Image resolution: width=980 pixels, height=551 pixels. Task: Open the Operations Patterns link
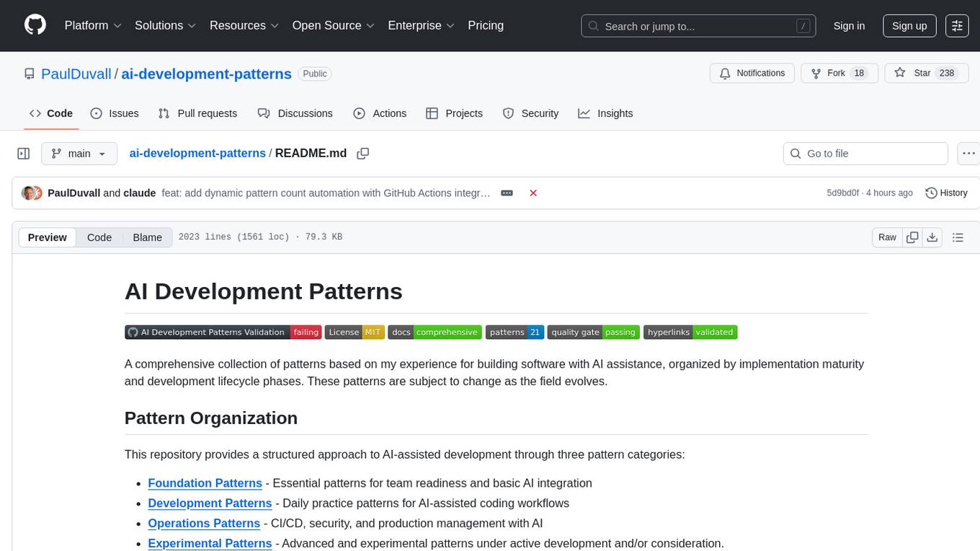(x=204, y=524)
